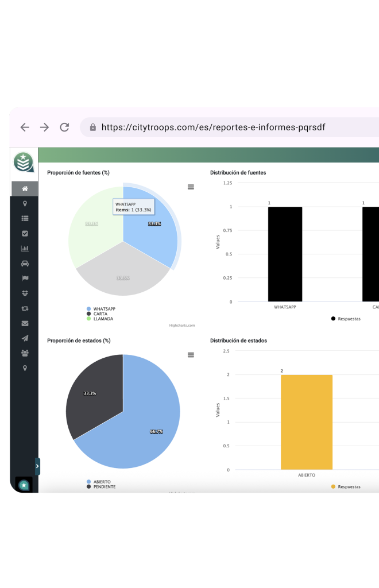Open the paper plane send sidebar icon
The width and height of the screenshot is (379, 588).
tap(25, 338)
